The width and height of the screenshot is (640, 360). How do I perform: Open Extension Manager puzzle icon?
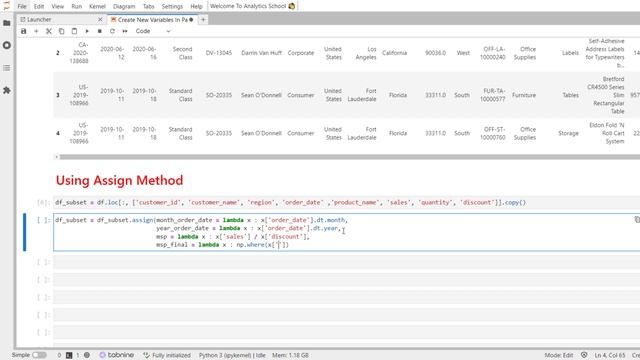(7, 90)
